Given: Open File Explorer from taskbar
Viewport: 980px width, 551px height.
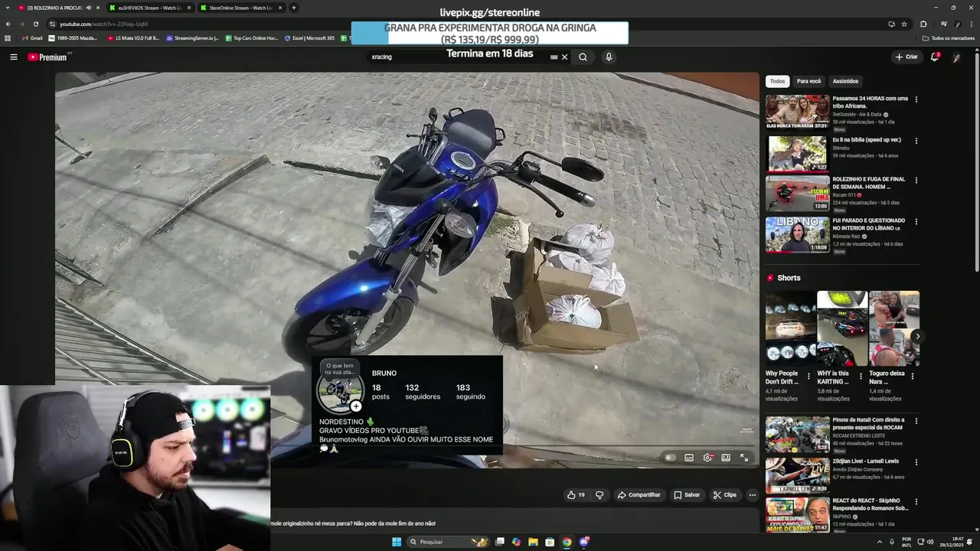Looking at the screenshot, I should (533, 542).
